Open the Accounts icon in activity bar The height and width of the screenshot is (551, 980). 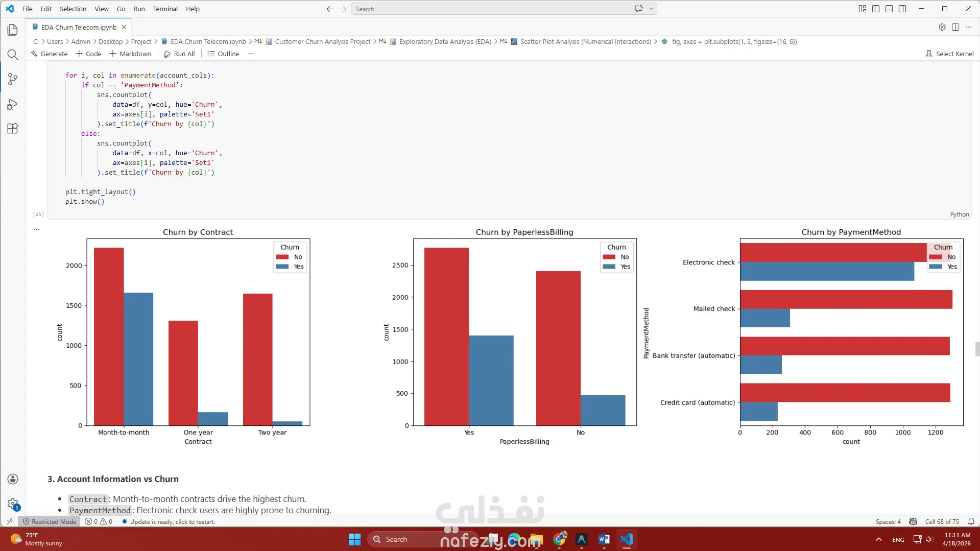13,479
